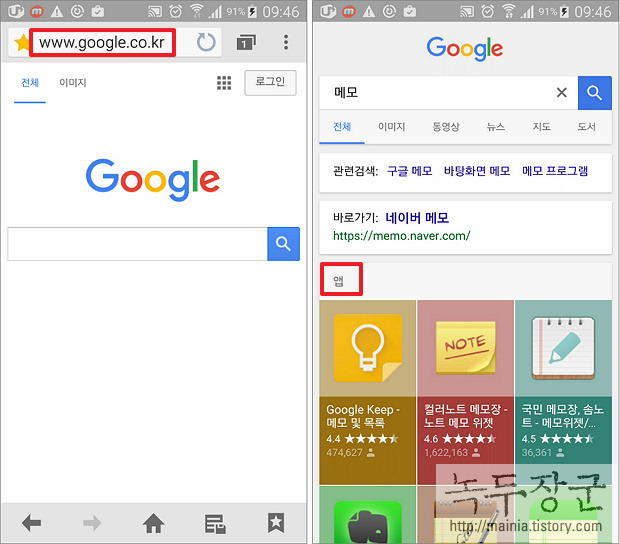Tap the Google logo on the homepage
The image size is (620, 544).
(153, 180)
